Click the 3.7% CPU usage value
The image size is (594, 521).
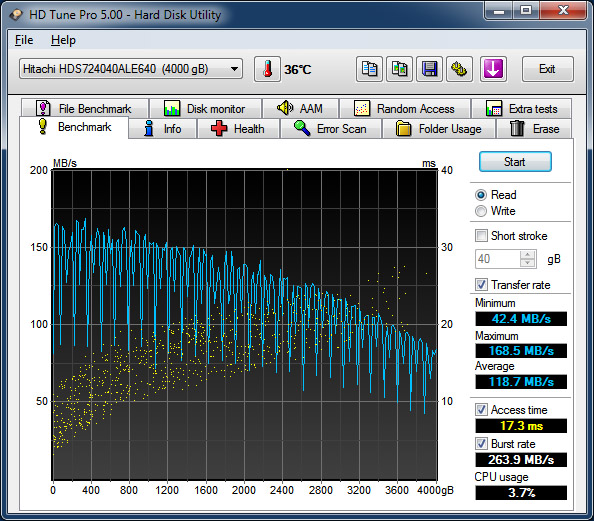(521, 493)
